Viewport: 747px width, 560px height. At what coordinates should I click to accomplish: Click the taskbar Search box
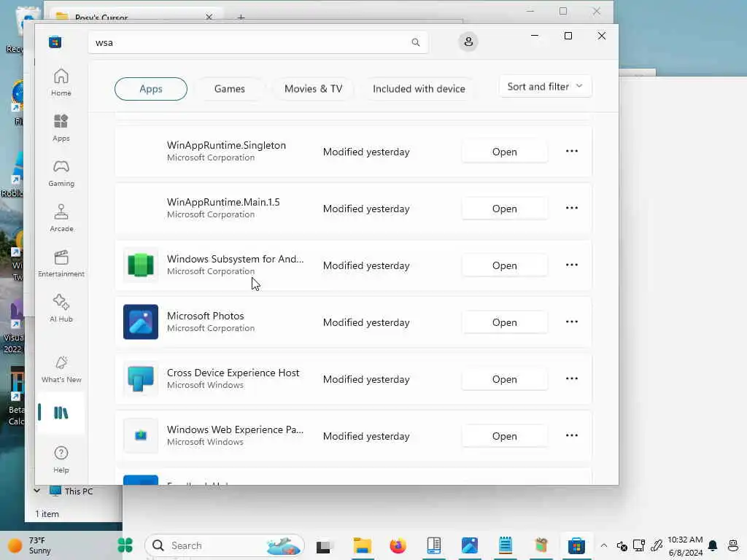tap(225, 545)
